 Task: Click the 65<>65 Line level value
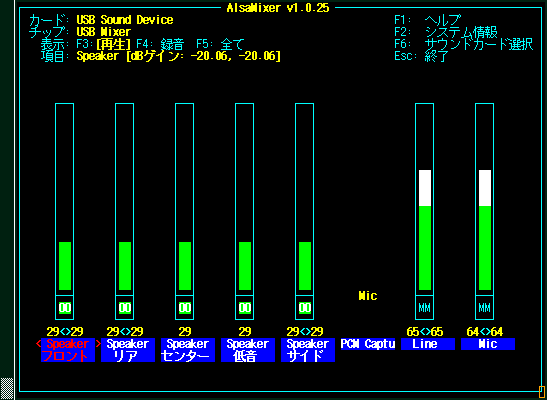pyautogui.click(x=425, y=331)
